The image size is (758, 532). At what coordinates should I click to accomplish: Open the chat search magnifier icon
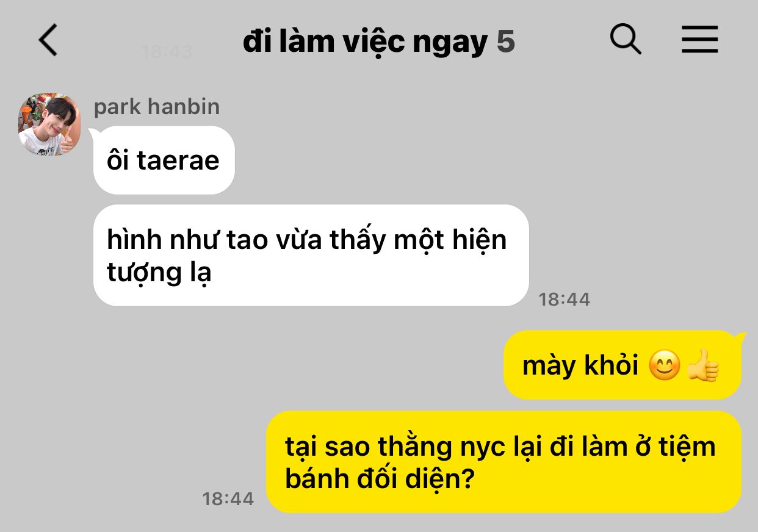626,40
